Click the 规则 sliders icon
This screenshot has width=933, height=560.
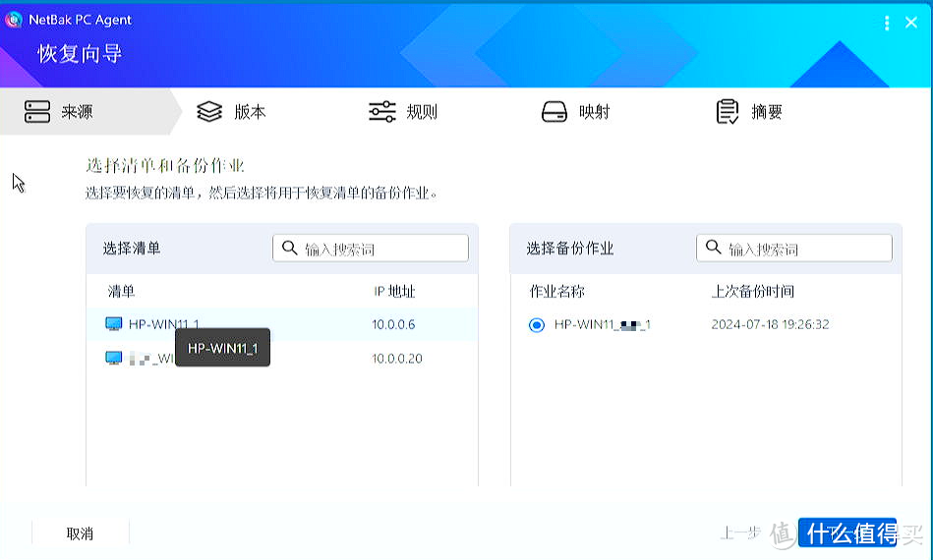(x=382, y=112)
